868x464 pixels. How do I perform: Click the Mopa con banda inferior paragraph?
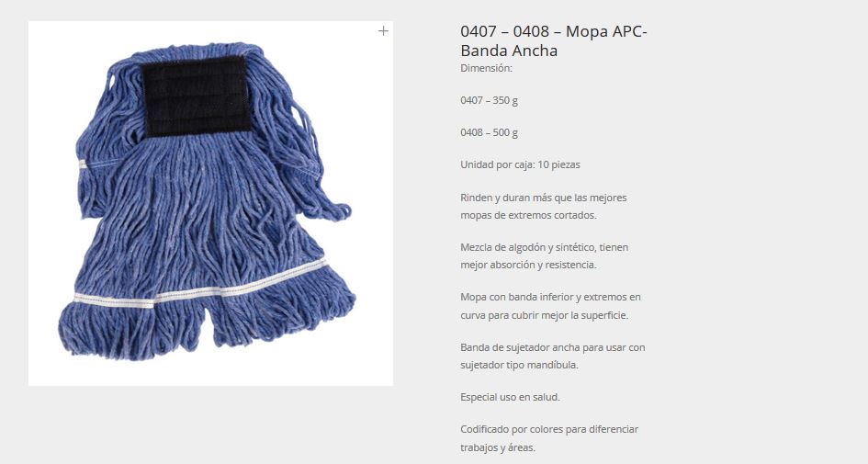[x=550, y=306]
